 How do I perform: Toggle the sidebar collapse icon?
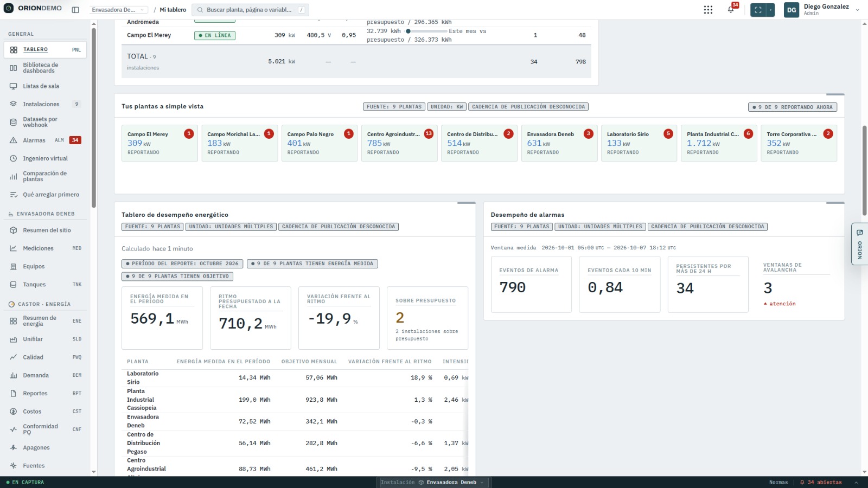coord(75,10)
